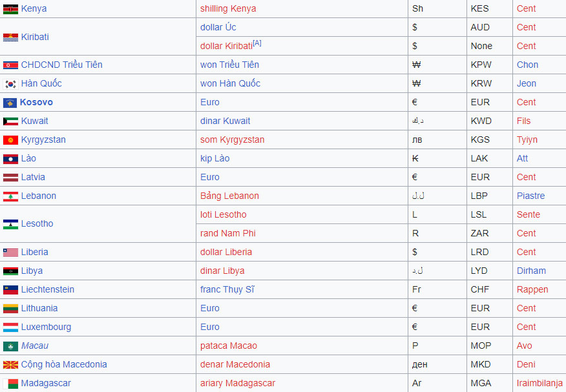
Task: Open footnote [A] next to dollar Kiribati
Action: pos(257,43)
